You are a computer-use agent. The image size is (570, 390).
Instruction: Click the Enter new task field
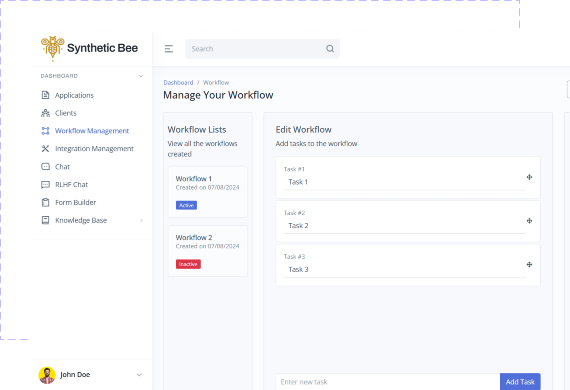[x=388, y=382]
